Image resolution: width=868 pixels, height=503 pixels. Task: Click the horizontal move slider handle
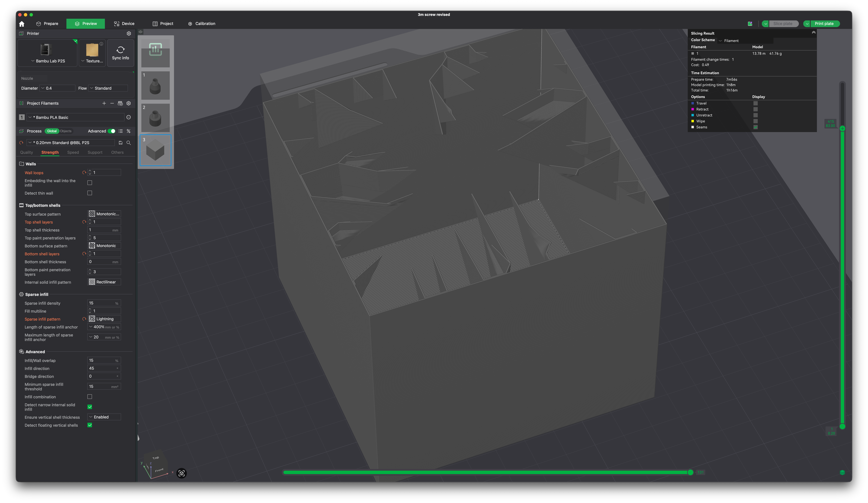click(x=690, y=472)
